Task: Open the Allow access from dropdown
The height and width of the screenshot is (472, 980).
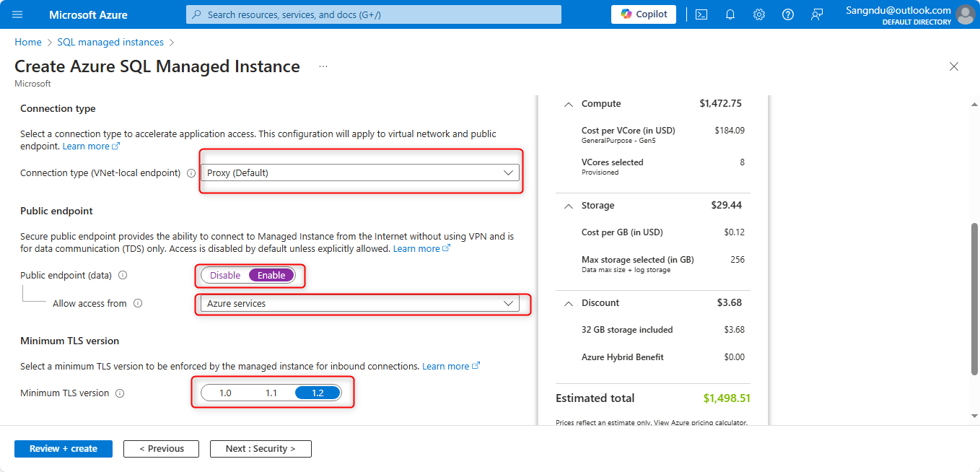Action: pos(360,304)
